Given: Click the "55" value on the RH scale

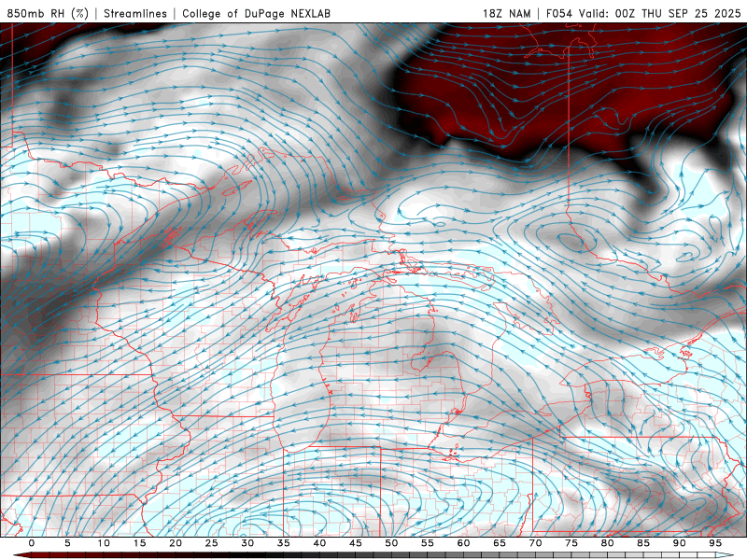Looking at the screenshot, I should pyautogui.click(x=427, y=543).
